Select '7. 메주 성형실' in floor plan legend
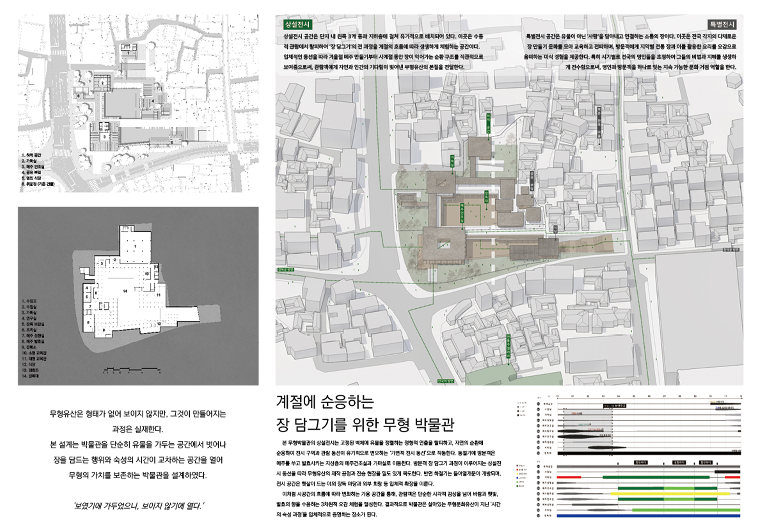This screenshot has height=532, width=762. pos(33,336)
